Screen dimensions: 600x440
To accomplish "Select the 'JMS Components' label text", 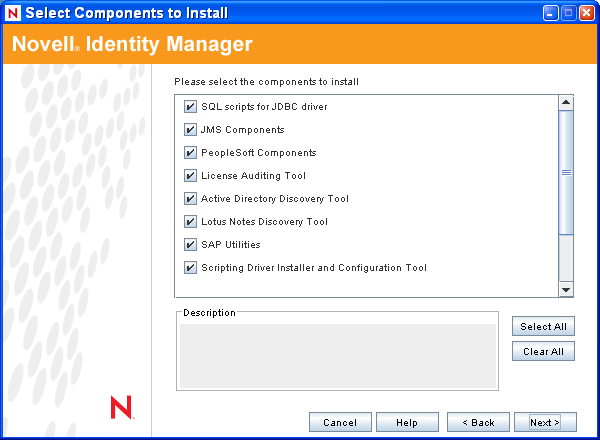I will click(x=243, y=130).
